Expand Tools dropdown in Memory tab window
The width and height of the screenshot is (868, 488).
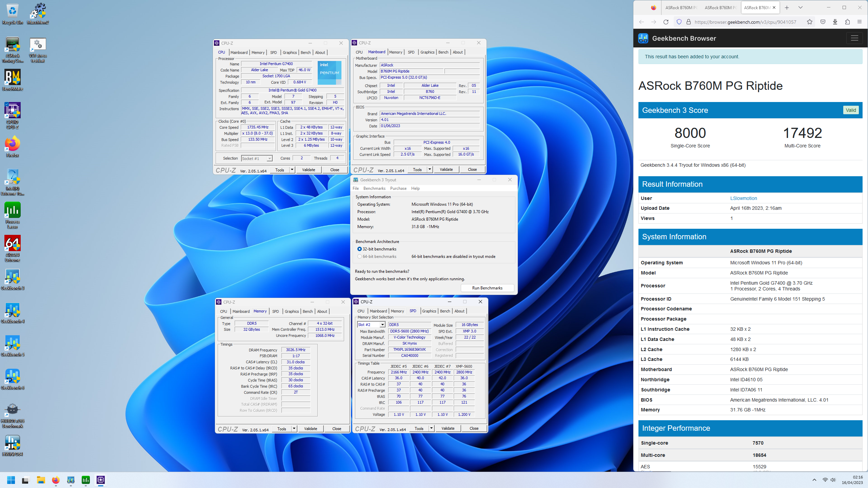pos(294,429)
